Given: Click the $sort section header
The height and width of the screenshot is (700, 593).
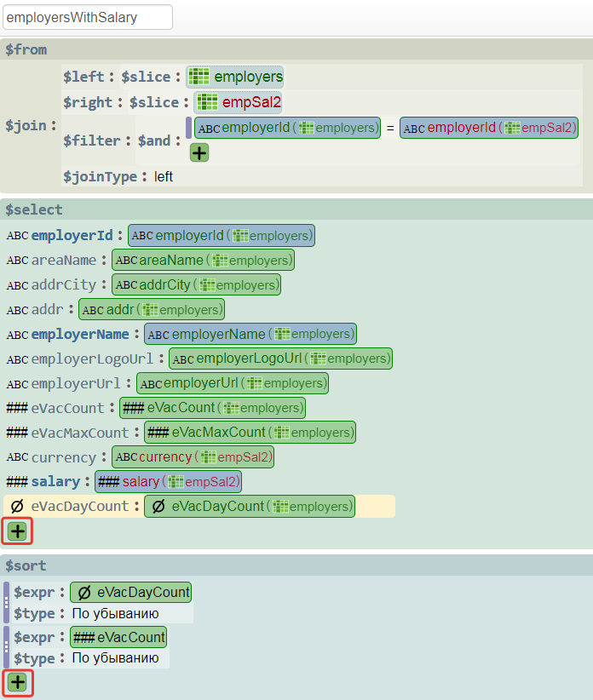Looking at the screenshot, I should click(x=26, y=565).
